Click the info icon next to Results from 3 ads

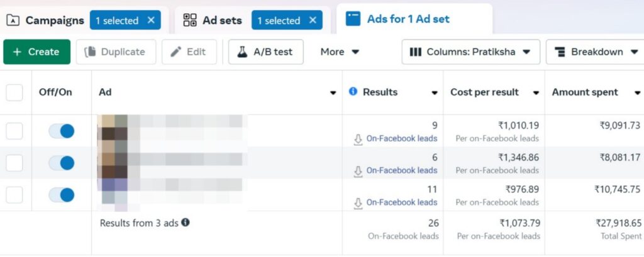[186, 222]
